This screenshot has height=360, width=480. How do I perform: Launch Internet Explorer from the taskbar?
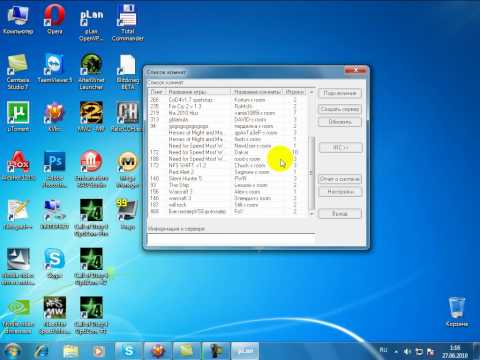click(x=41, y=351)
